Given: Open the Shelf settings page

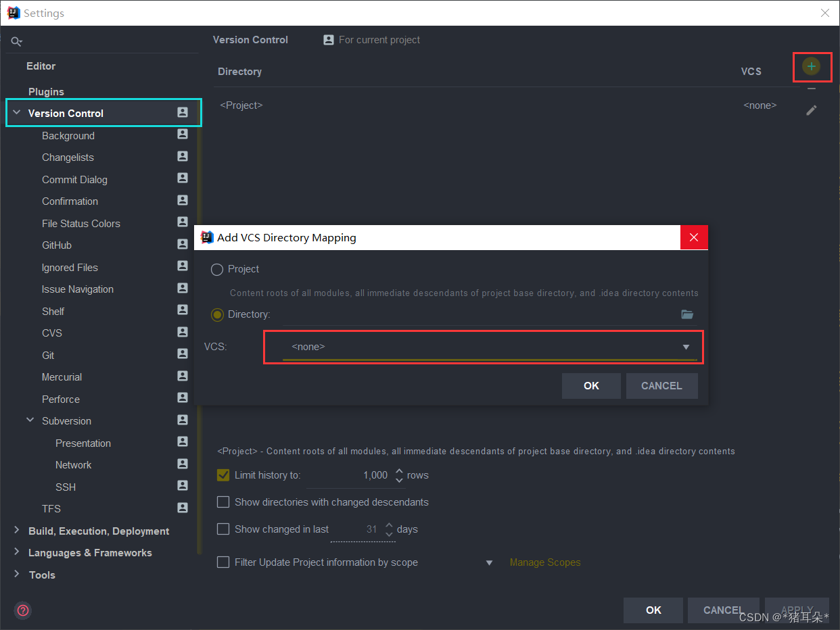Looking at the screenshot, I should click(53, 312).
